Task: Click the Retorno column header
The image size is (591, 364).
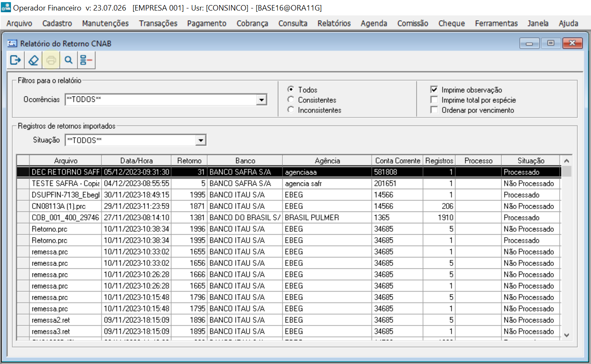Action: pyautogui.click(x=189, y=161)
